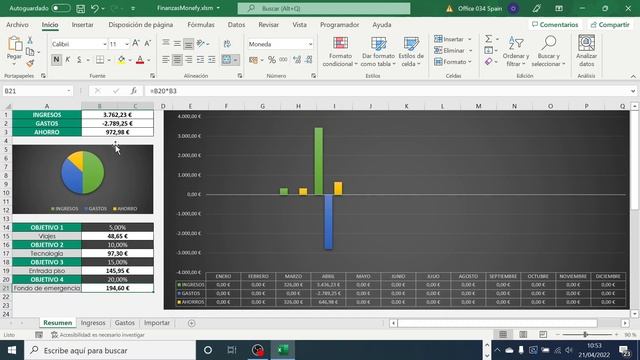Click the Decrease font size icon
This screenshot has width=640, height=360.
tap(148, 43)
